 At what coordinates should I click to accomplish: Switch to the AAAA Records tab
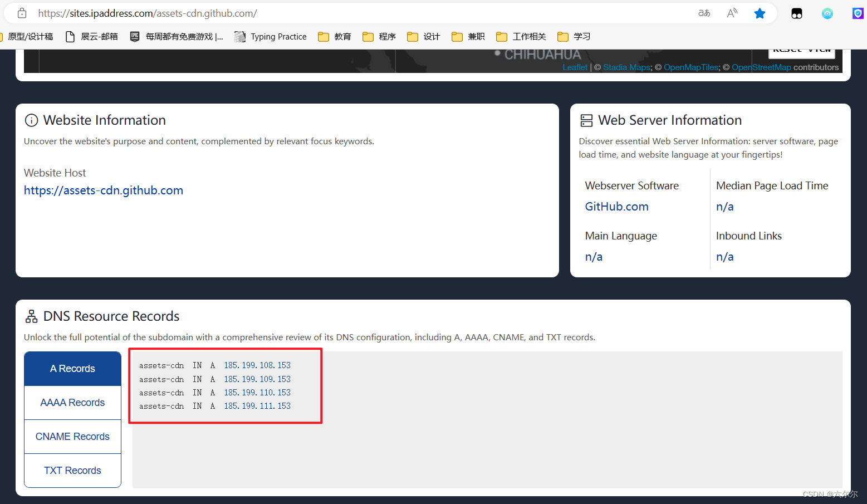[x=72, y=403]
